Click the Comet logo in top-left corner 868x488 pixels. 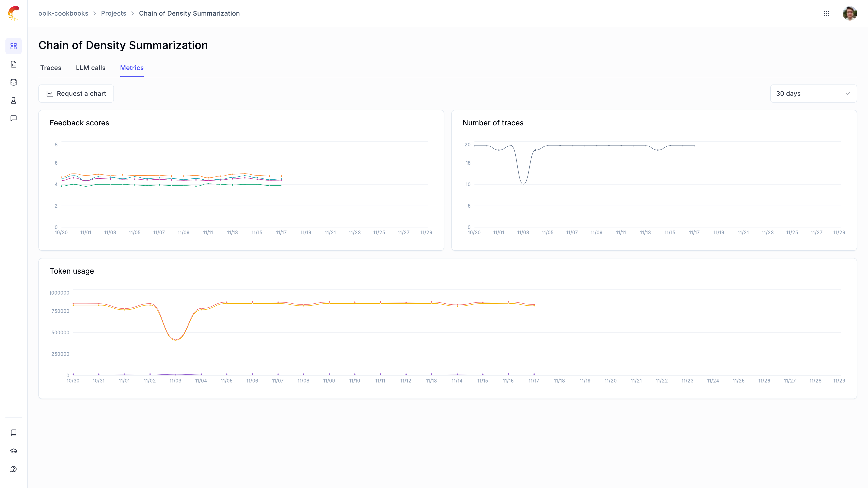tap(14, 13)
